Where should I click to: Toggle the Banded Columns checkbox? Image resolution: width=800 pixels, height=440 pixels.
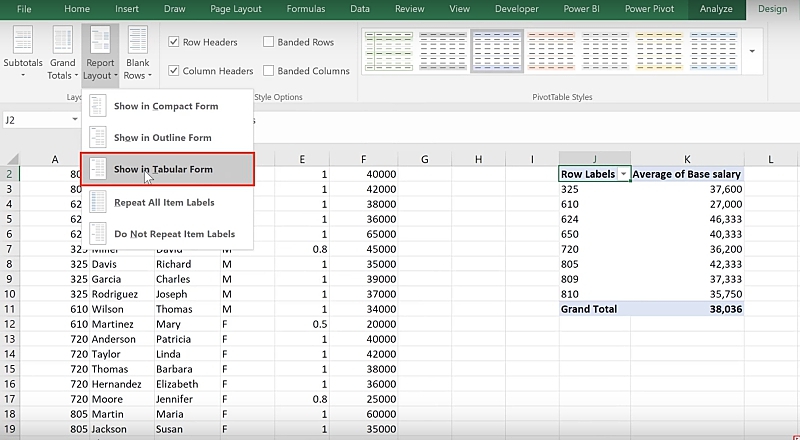coord(269,71)
